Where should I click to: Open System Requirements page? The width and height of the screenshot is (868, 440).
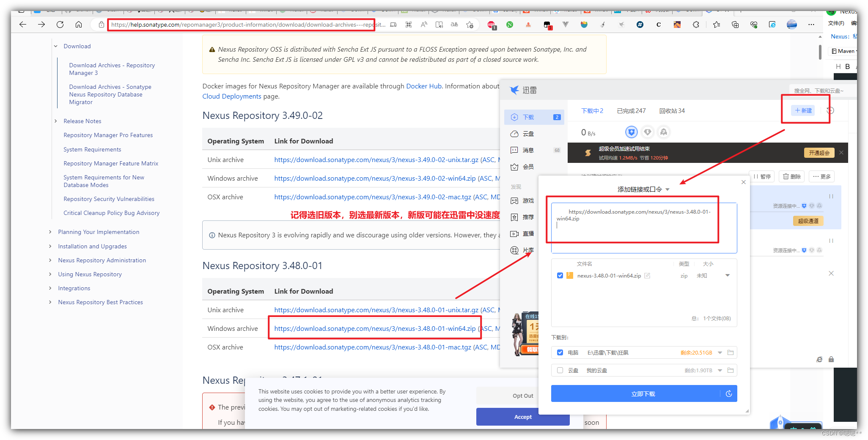pos(92,149)
